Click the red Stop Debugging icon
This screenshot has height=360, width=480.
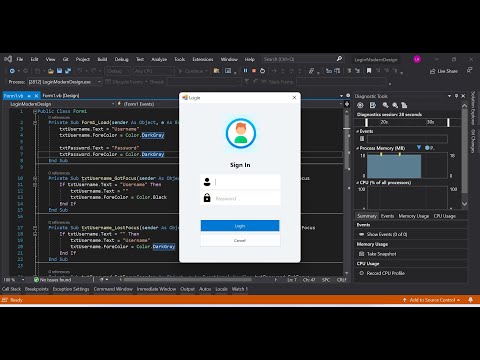pyautogui.click(x=254, y=71)
